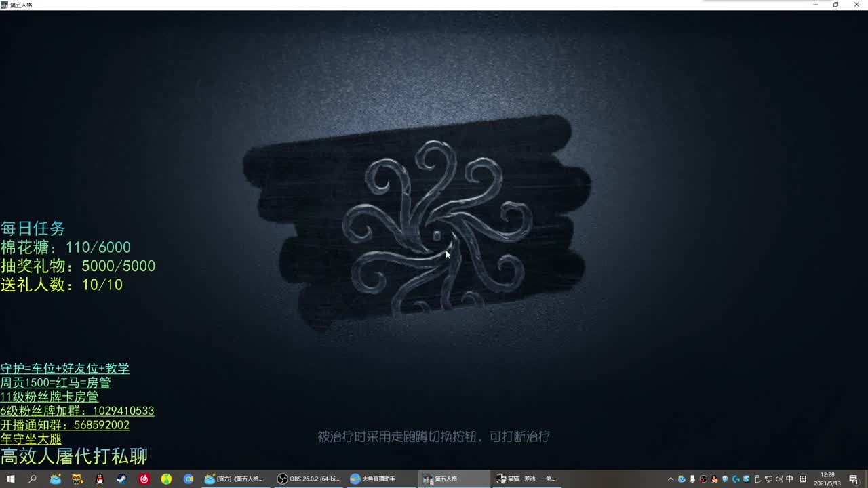Click the 11级粉丝牌卡房管 line
The width and height of the screenshot is (868, 488).
click(x=50, y=397)
